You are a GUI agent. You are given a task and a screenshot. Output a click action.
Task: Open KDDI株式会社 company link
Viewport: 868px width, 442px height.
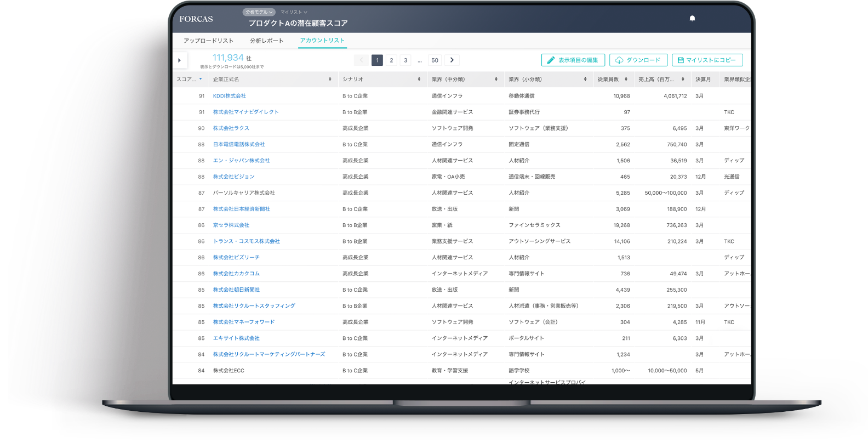pyautogui.click(x=229, y=96)
